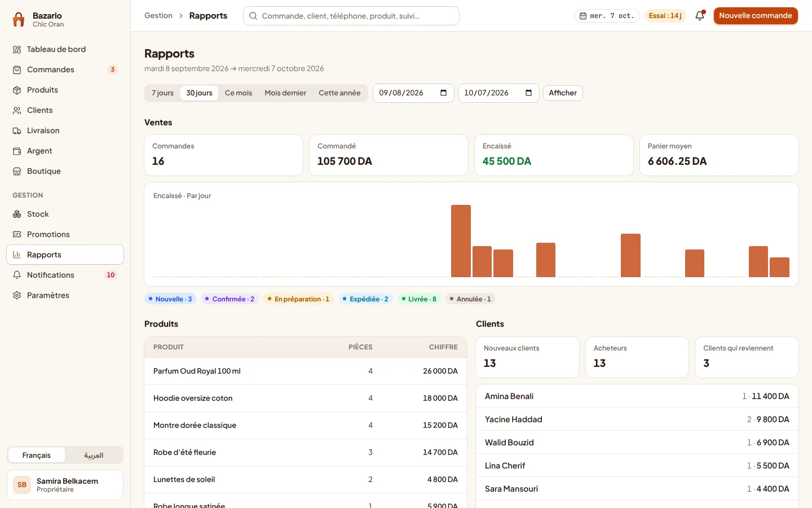Go to Commandes in the sidebar
Screen dimensions: 812x508
point(65,69)
